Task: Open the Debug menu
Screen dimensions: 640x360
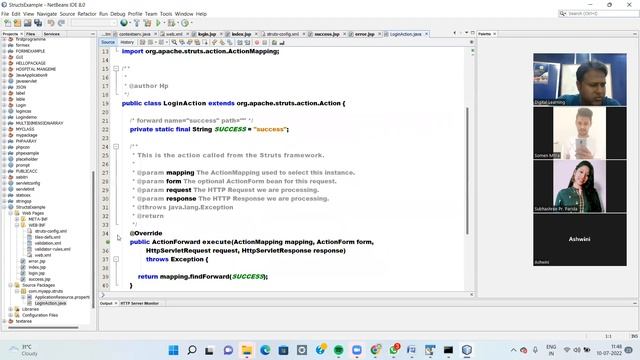Action: coord(118,14)
